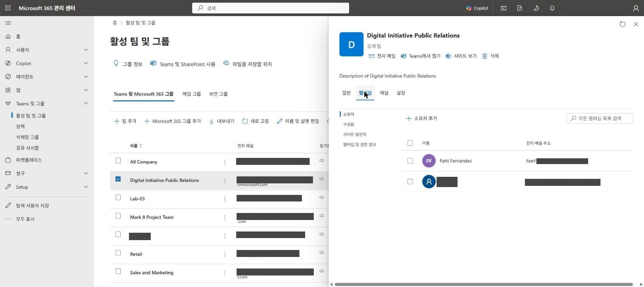Open the Cloud Shell icon in header
This screenshot has height=287, width=644.
tap(504, 8)
